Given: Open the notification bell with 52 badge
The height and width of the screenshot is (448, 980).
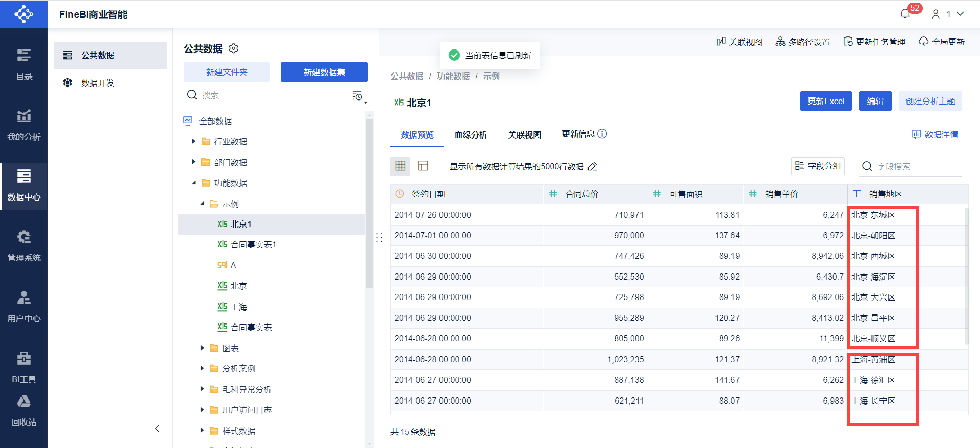Looking at the screenshot, I should coord(905,14).
